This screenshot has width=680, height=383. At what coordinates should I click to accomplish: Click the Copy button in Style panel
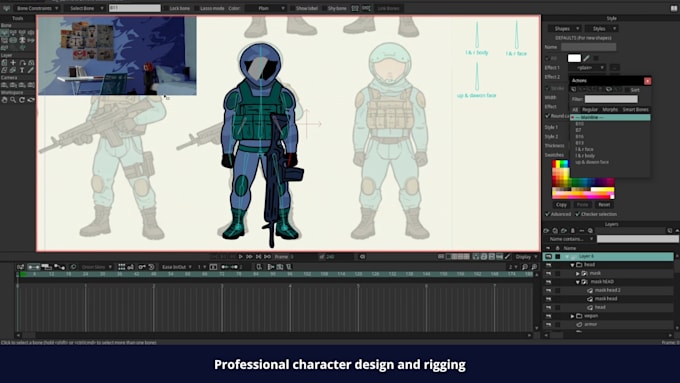[x=561, y=205]
